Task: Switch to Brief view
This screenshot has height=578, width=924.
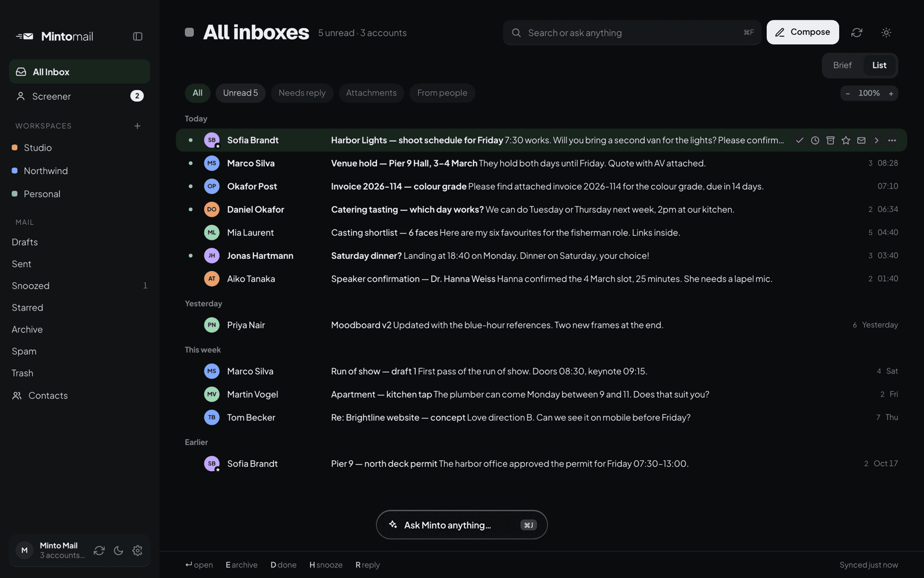Action: pos(842,65)
